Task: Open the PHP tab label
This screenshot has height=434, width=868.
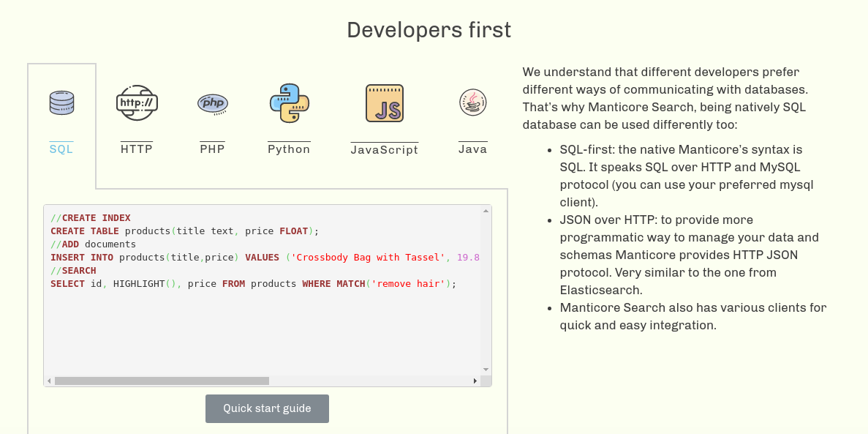Action: [x=213, y=149]
